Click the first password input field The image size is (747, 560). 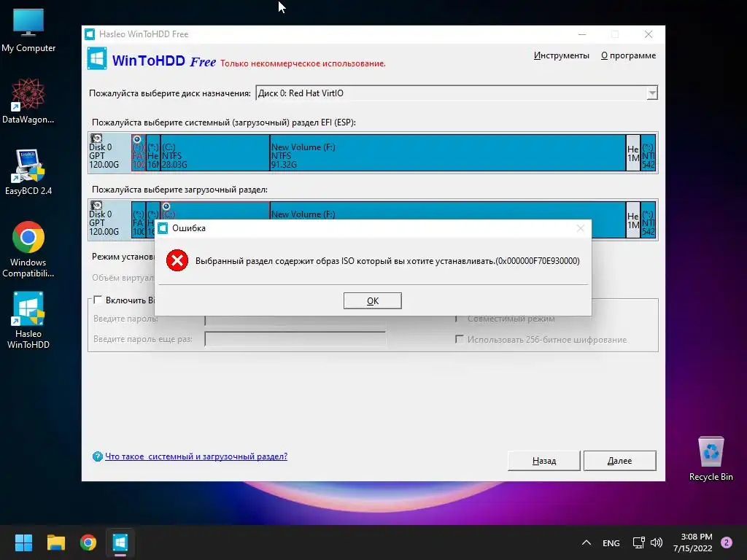(x=295, y=319)
